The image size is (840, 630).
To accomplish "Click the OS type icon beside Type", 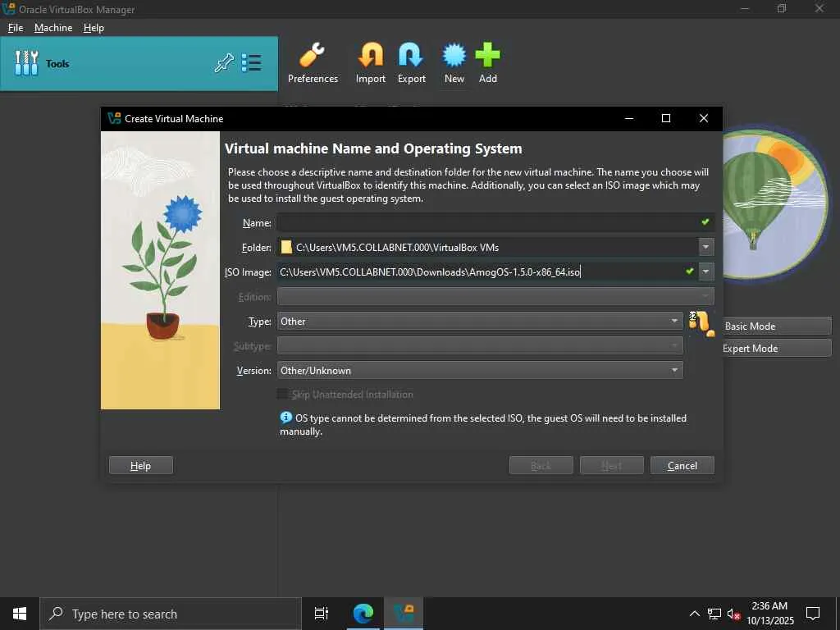I will coord(702,323).
